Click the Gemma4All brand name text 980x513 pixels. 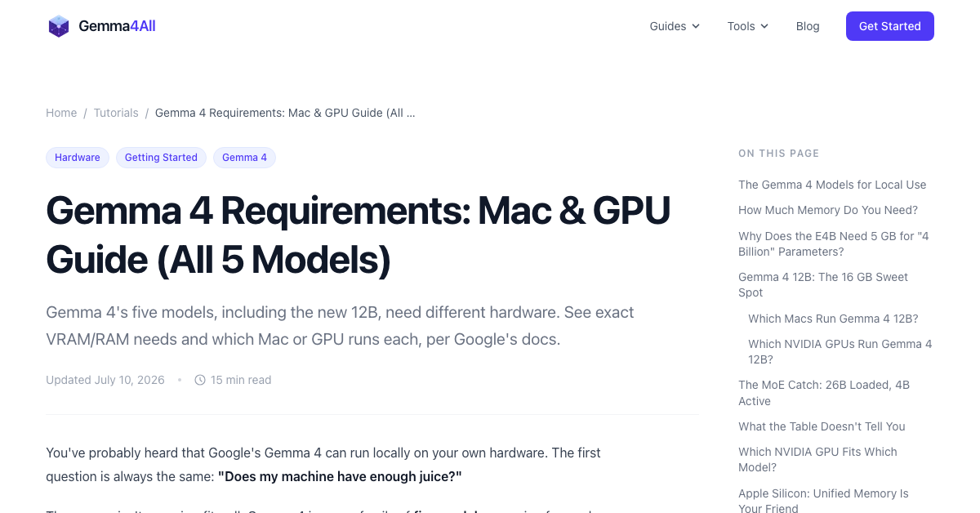coord(117,26)
